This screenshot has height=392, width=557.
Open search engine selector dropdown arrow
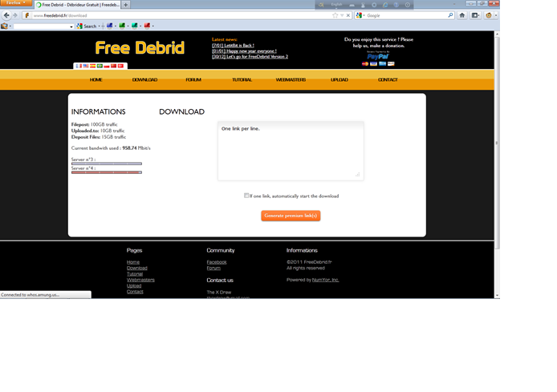[364, 15]
